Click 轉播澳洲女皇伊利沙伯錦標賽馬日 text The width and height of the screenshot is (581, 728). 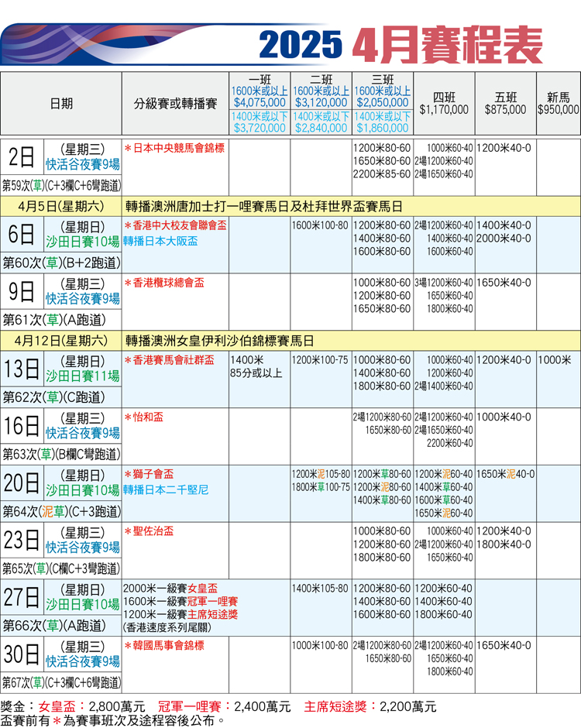(219, 342)
